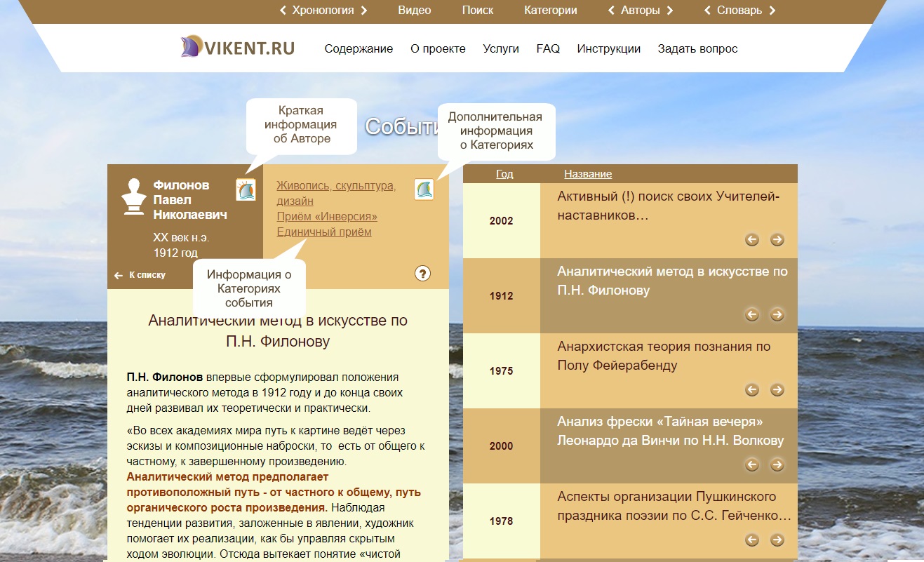Return via К списку link
Viewport: 924px width, 562px height.
[140, 275]
